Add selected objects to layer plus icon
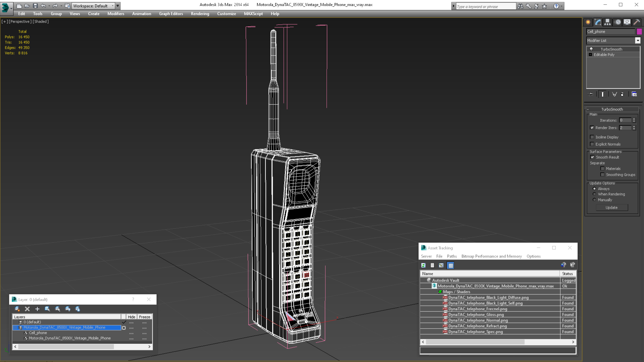The image size is (644, 362). (x=37, y=309)
